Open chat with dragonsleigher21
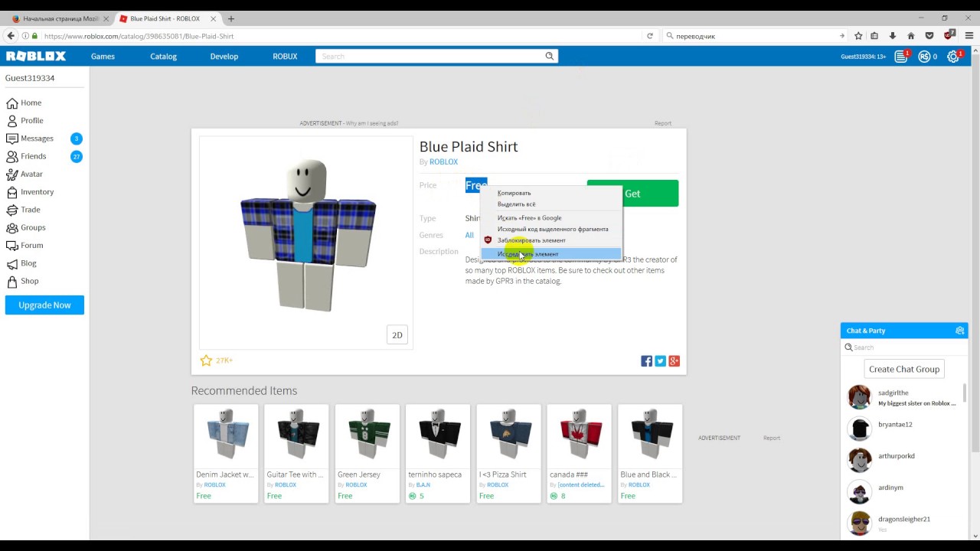This screenshot has width=980, height=551. click(x=903, y=523)
